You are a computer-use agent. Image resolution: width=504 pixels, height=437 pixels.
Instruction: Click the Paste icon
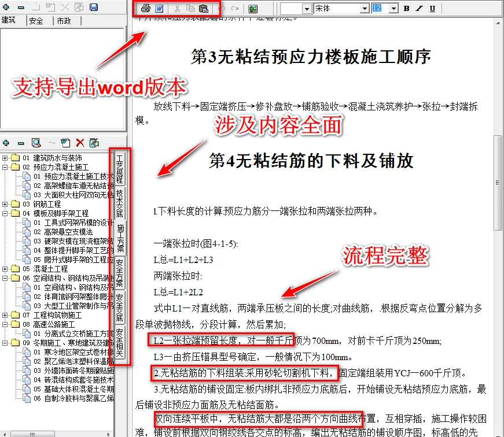(204, 8)
